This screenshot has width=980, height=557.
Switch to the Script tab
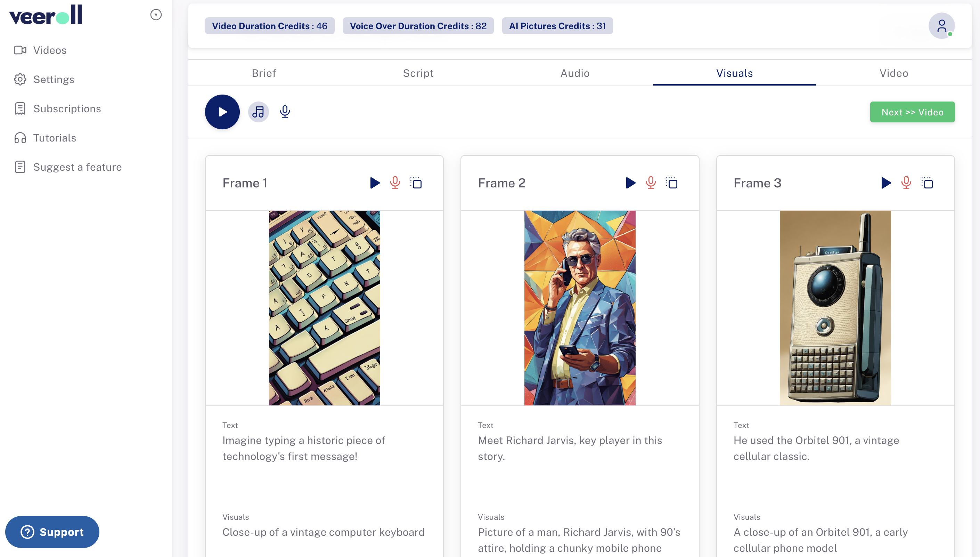coord(418,73)
